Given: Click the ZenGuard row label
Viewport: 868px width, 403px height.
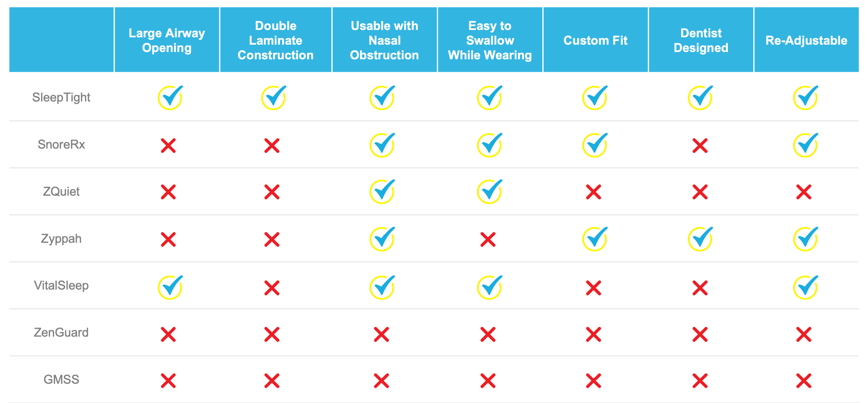Looking at the screenshot, I should [x=61, y=333].
